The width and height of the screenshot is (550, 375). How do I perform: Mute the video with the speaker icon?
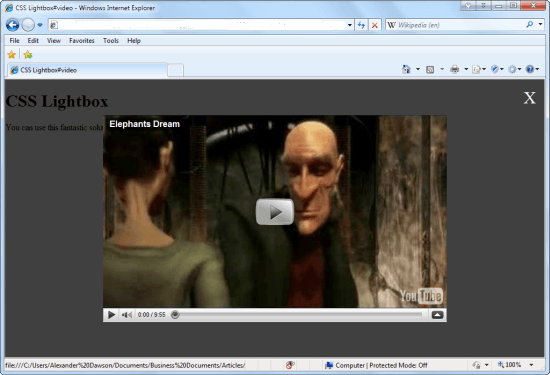pyautogui.click(x=126, y=315)
